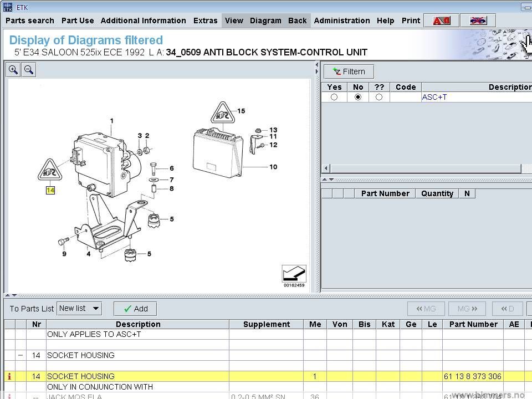Click the crossed-out car toolbar icon

tap(478, 21)
